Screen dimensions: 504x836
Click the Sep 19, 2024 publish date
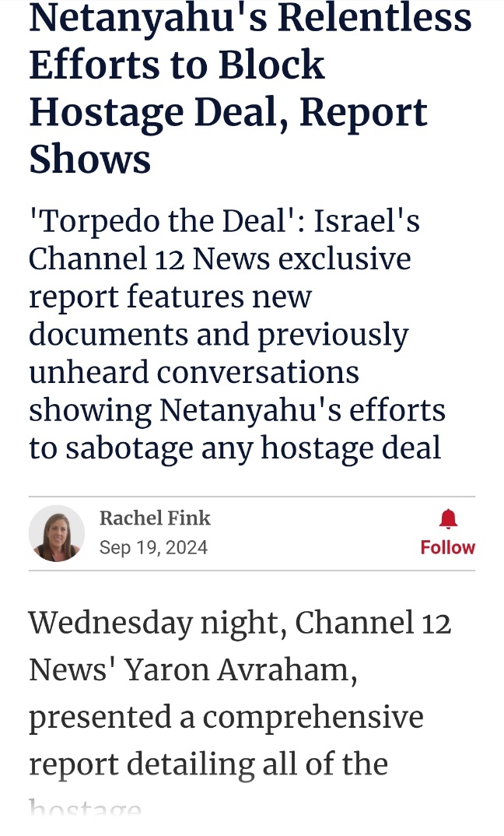153,547
